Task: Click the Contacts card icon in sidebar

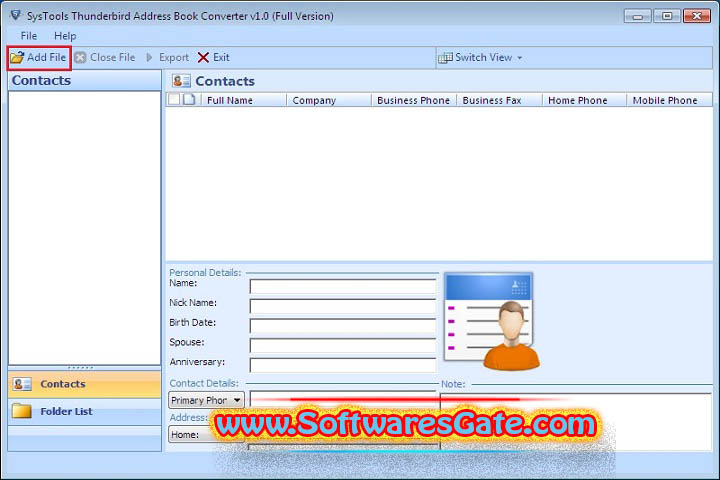Action: [22, 384]
